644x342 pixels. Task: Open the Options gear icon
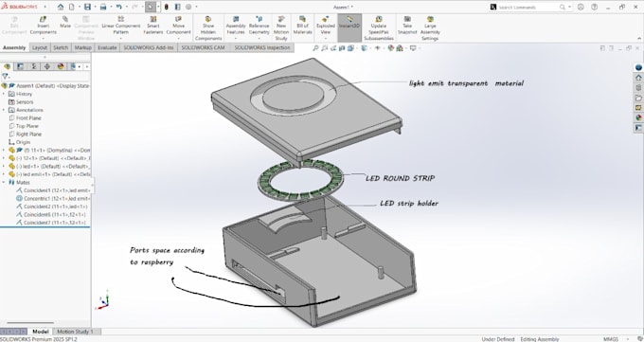tap(188, 7)
